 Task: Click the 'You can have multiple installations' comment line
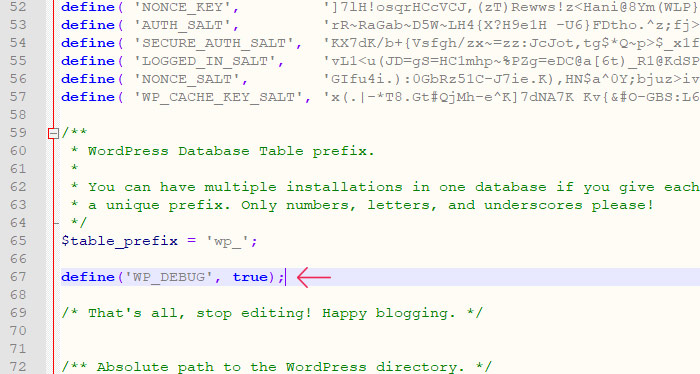tap(384, 187)
